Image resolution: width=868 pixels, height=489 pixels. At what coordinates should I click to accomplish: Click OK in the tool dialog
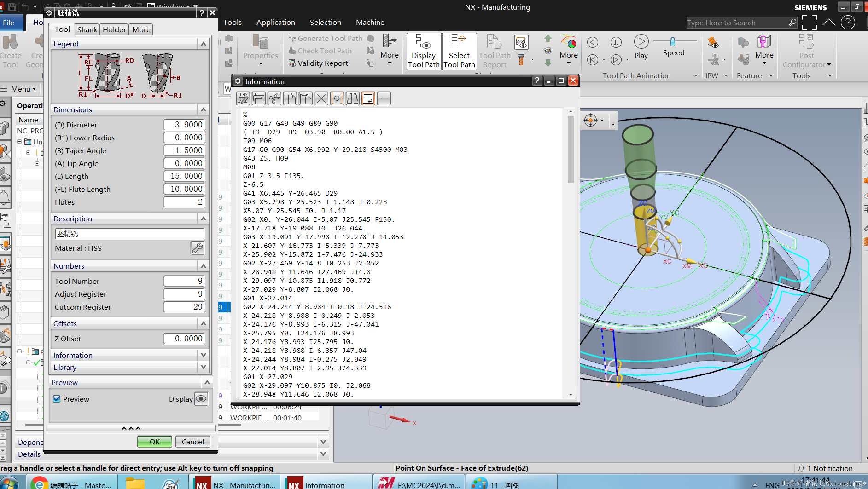155,442
